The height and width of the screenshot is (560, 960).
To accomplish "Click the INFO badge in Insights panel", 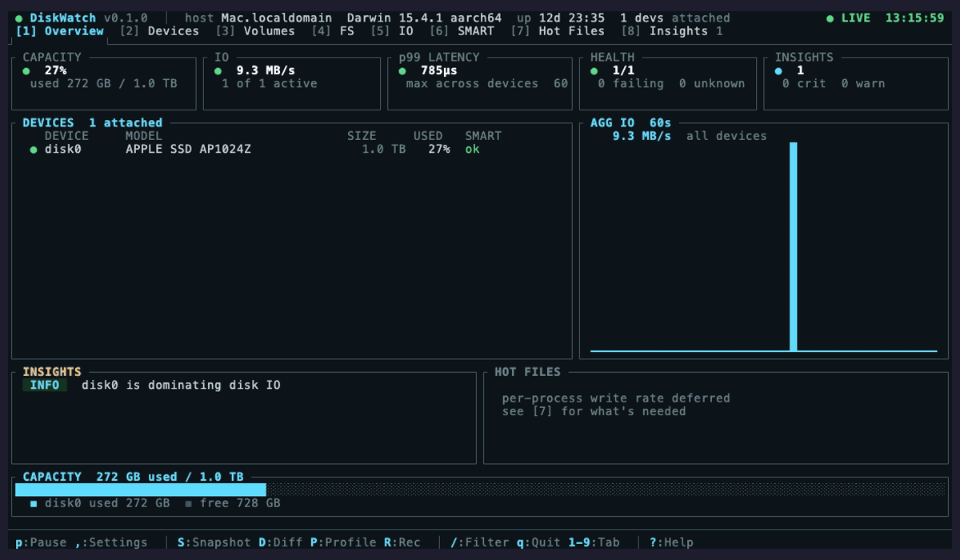I will click(x=45, y=385).
